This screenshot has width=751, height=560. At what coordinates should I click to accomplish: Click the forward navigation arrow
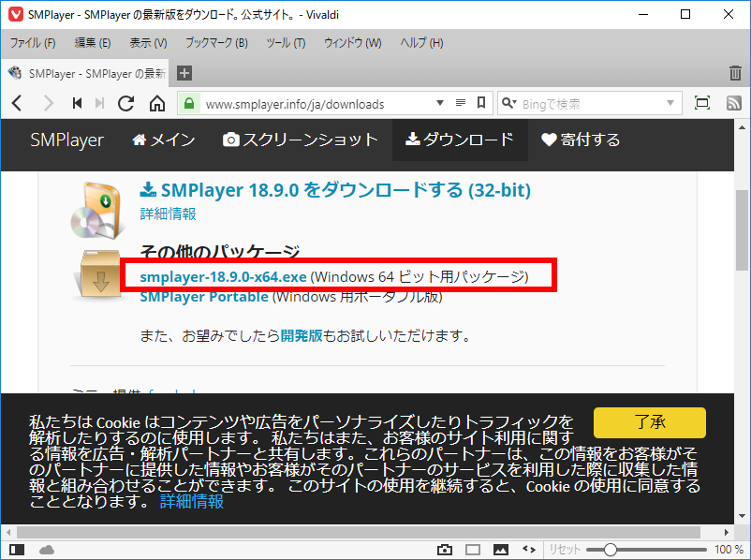coord(48,103)
